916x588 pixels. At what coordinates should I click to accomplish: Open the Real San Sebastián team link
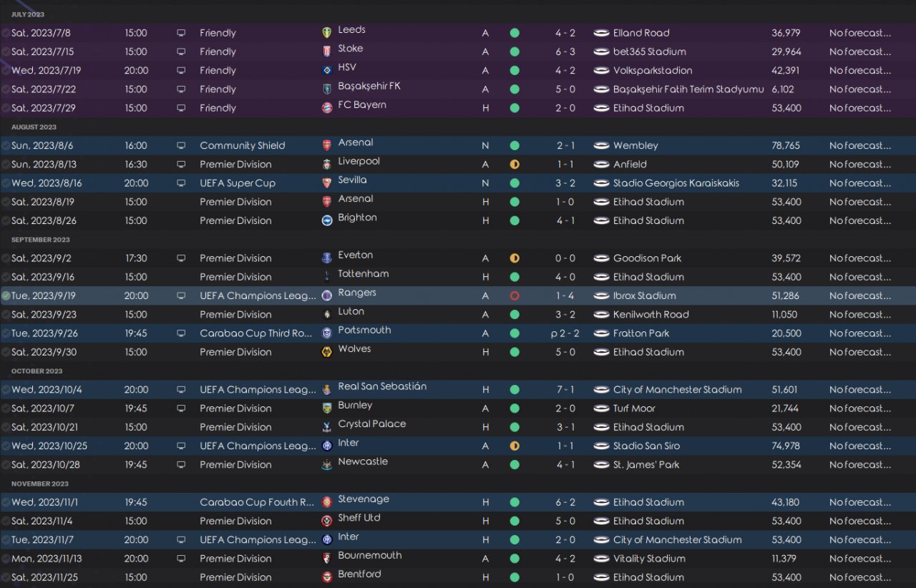[x=382, y=386]
